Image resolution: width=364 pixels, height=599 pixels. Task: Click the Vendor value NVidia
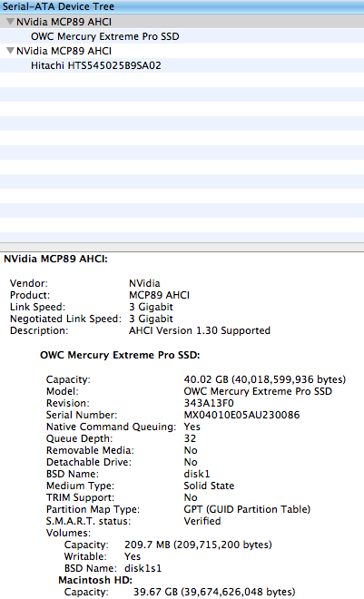coord(144,283)
